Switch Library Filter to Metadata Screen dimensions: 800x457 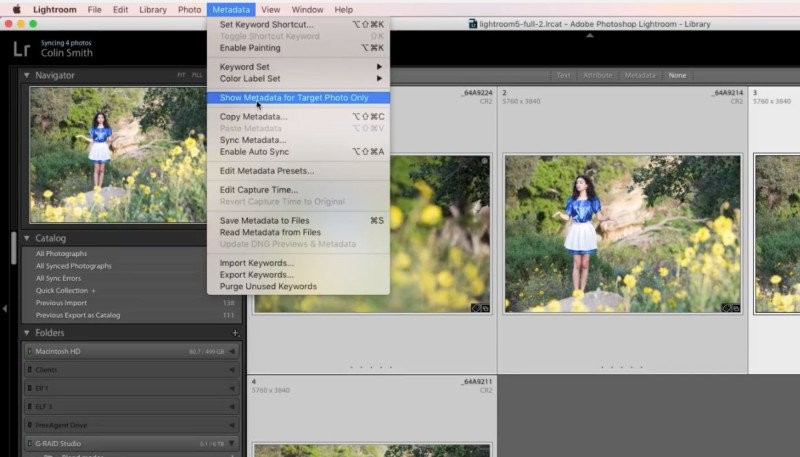[x=640, y=75]
